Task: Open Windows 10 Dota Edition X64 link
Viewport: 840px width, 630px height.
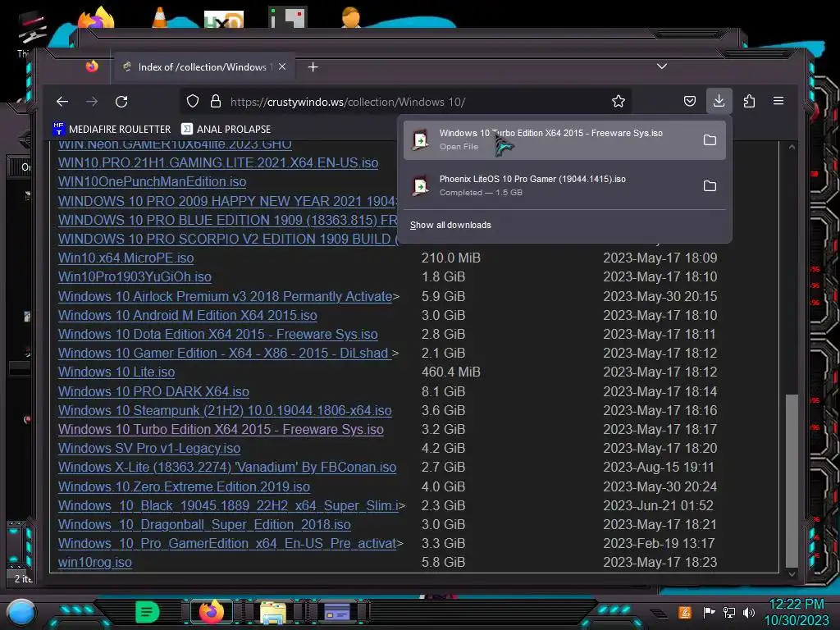Action: click(x=218, y=335)
